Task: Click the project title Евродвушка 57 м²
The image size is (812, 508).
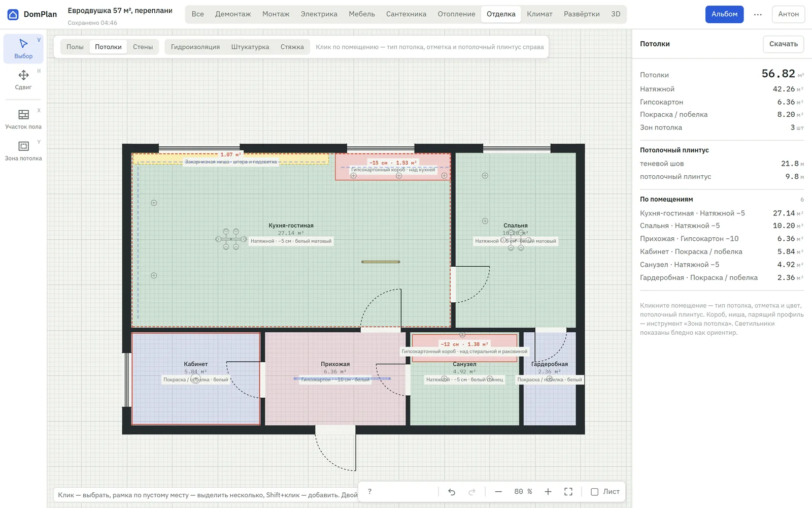Action: pos(120,11)
